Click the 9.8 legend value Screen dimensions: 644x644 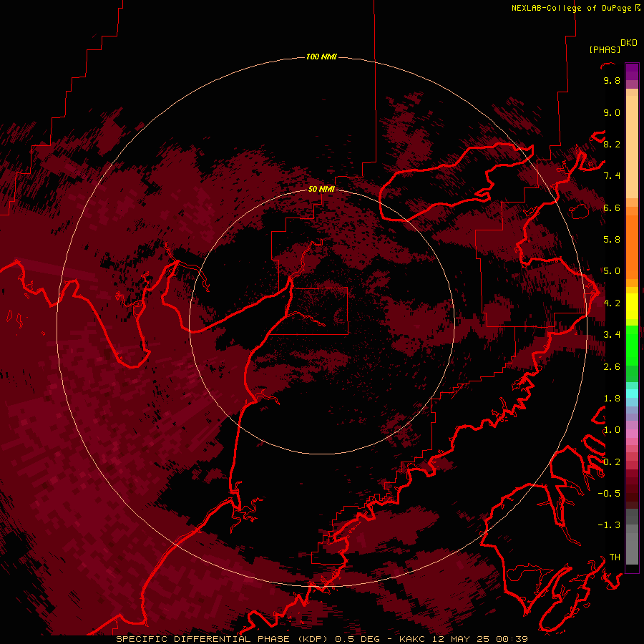click(x=612, y=80)
